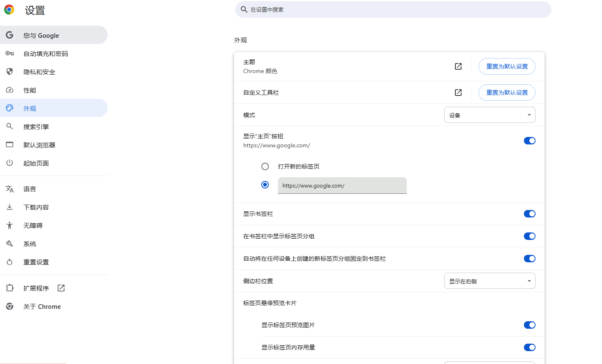This screenshot has width=602, height=364.
Task: Click the puzzle piece icon for 扩展程序
Action: click(x=10, y=288)
